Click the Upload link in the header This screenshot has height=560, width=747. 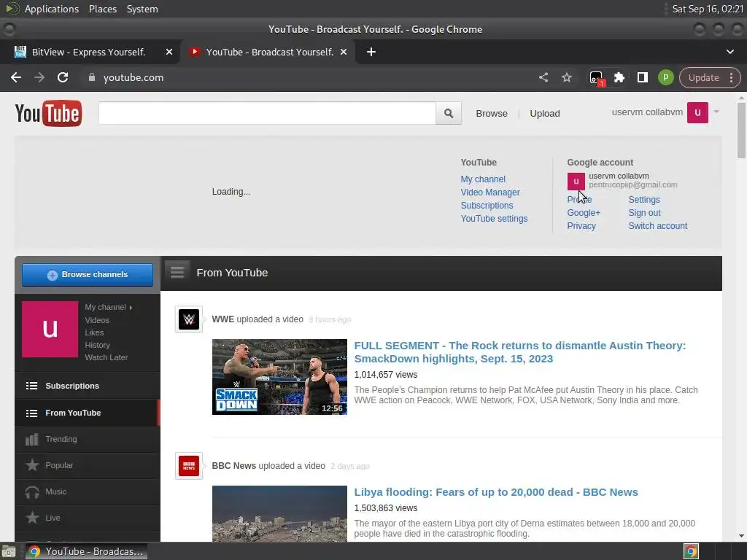[x=544, y=113]
